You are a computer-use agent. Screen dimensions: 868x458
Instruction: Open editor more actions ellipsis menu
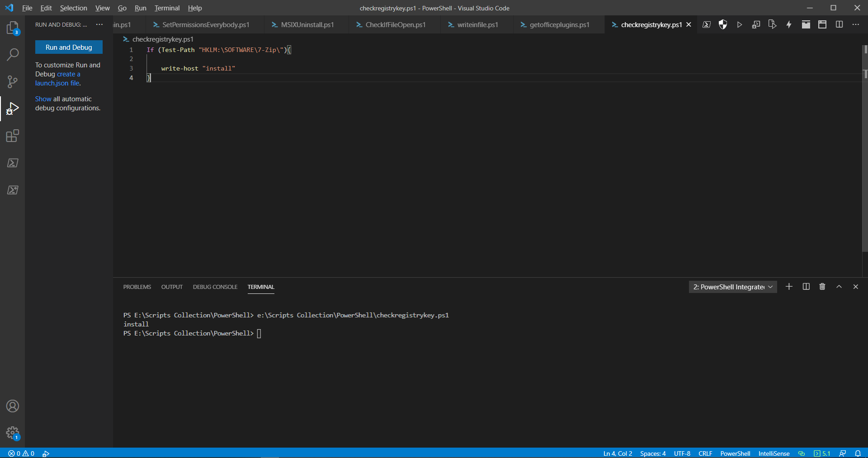click(x=855, y=25)
